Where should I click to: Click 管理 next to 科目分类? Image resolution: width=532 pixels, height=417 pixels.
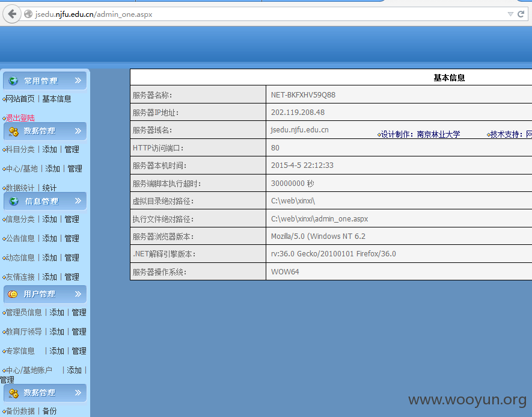coord(72,149)
